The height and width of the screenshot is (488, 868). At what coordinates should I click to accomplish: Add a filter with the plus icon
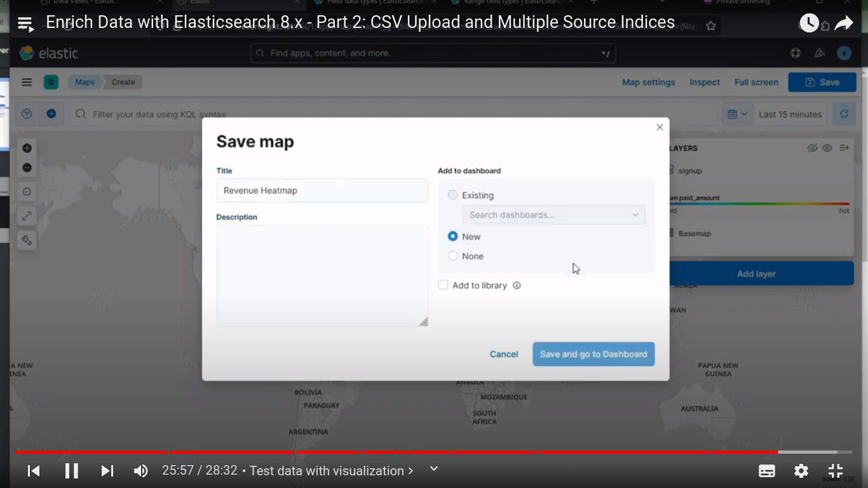(51, 114)
